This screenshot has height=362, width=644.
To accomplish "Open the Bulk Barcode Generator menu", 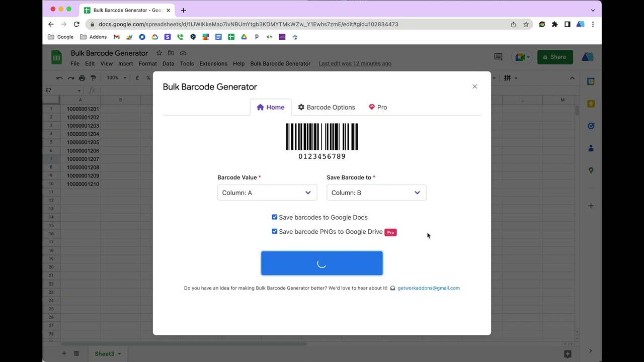I will [280, 64].
